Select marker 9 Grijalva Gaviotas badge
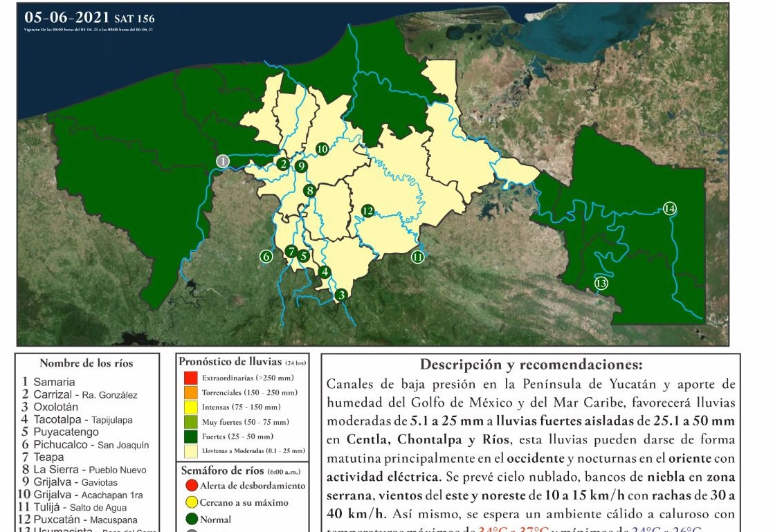The image size is (773, 532). tap(300, 166)
